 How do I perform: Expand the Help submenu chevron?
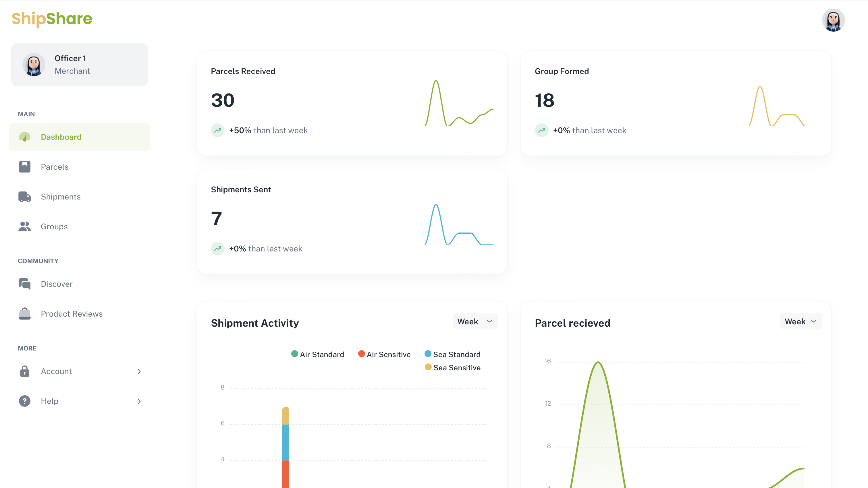pyautogui.click(x=139, y=401)
